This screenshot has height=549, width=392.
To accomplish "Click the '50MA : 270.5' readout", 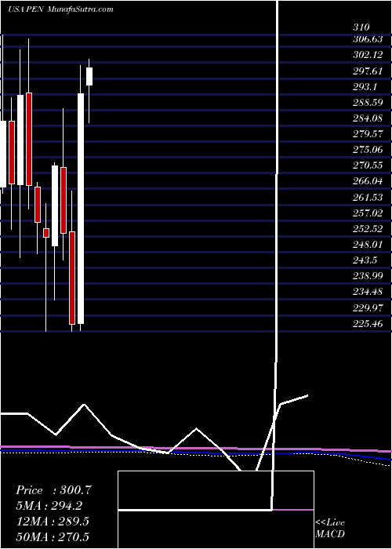I will pos(53,536).
